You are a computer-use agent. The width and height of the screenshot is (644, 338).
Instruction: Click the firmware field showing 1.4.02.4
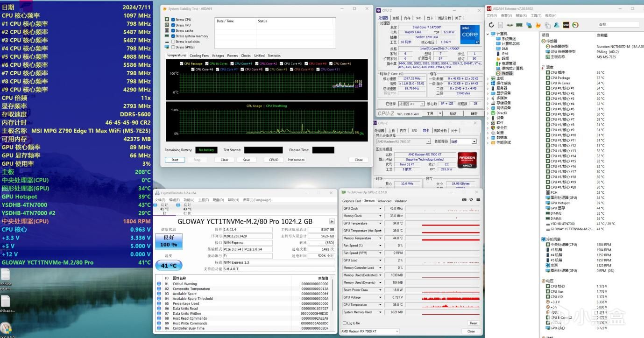click(x=248, y=229)
